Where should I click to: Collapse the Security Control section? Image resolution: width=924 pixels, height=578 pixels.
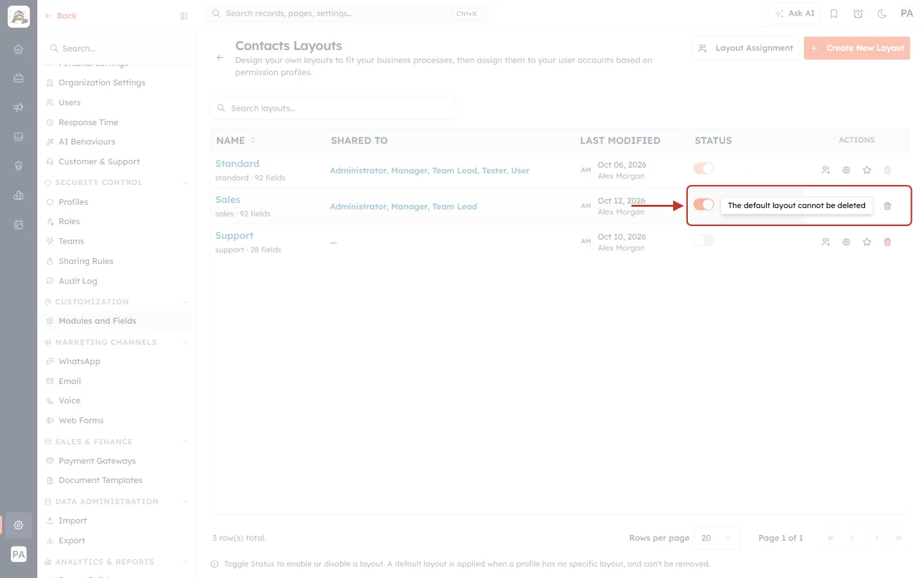click(185, 182)
